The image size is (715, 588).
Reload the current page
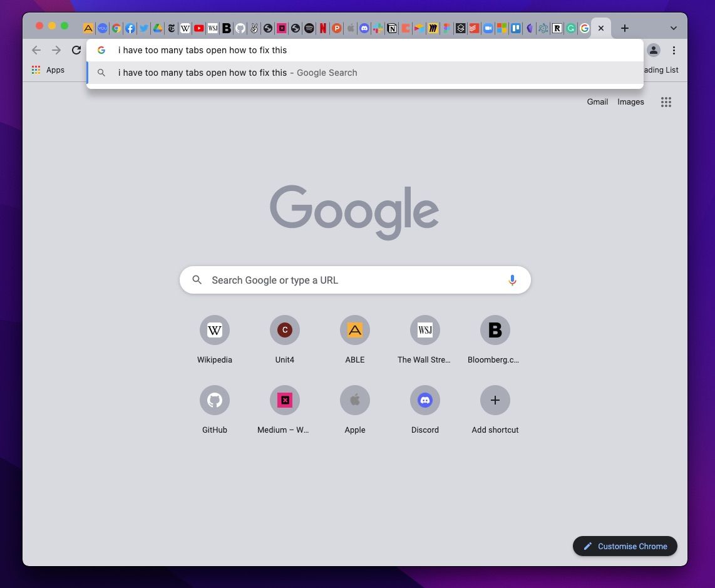click(76, 50)
